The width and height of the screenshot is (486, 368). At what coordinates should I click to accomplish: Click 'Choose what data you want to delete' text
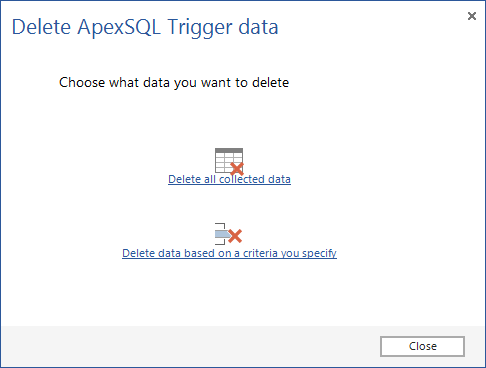[174, 83]
